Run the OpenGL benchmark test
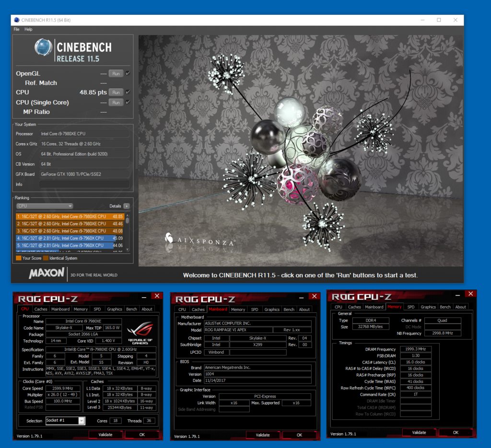The image size is (491, 448). tap(116, 73)
